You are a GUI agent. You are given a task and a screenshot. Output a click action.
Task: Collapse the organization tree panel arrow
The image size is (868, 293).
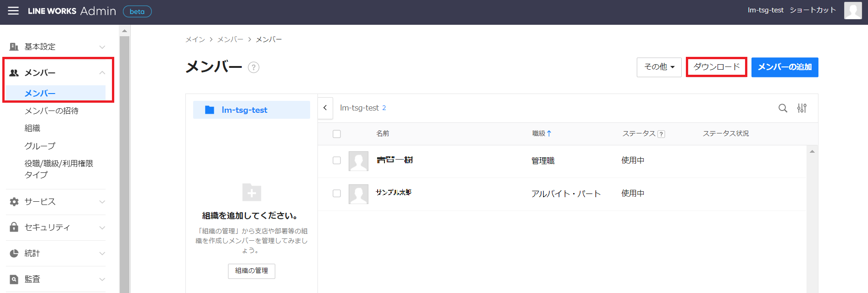click(x=325, y=108)
